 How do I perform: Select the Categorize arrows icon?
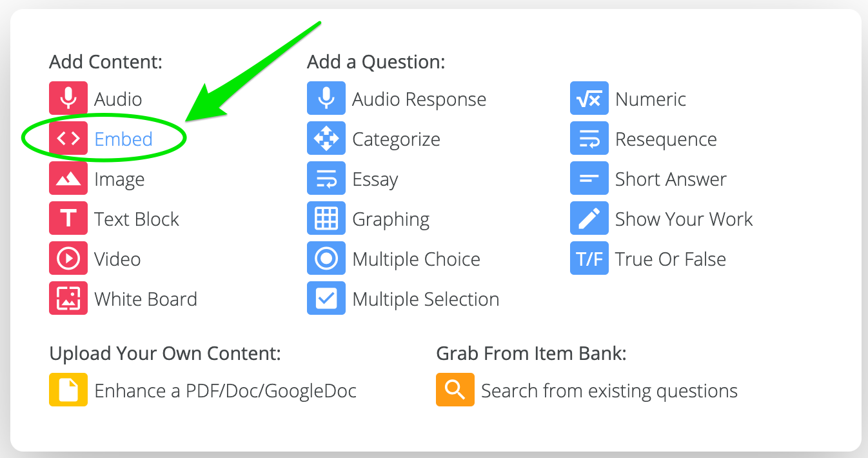326,139
